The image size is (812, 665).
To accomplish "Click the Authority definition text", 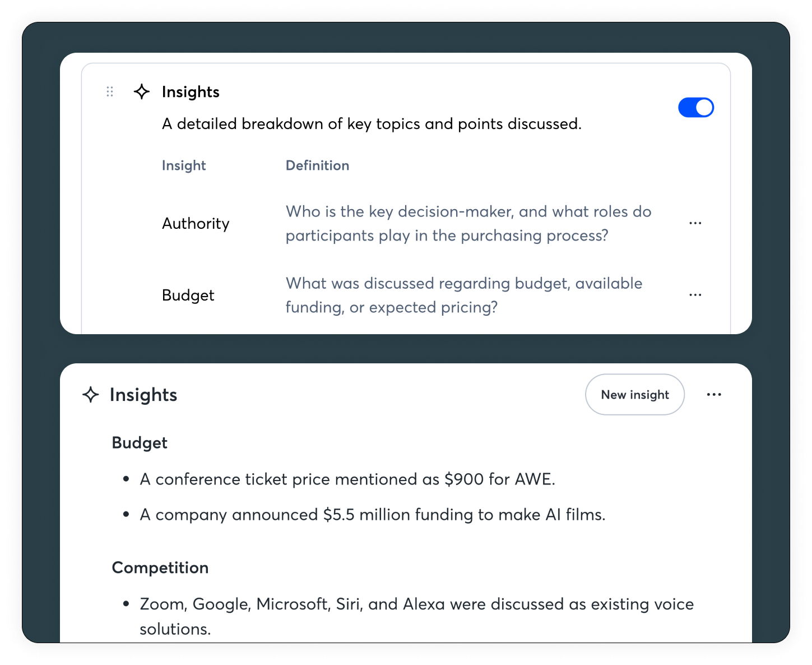I will (468, 223).
